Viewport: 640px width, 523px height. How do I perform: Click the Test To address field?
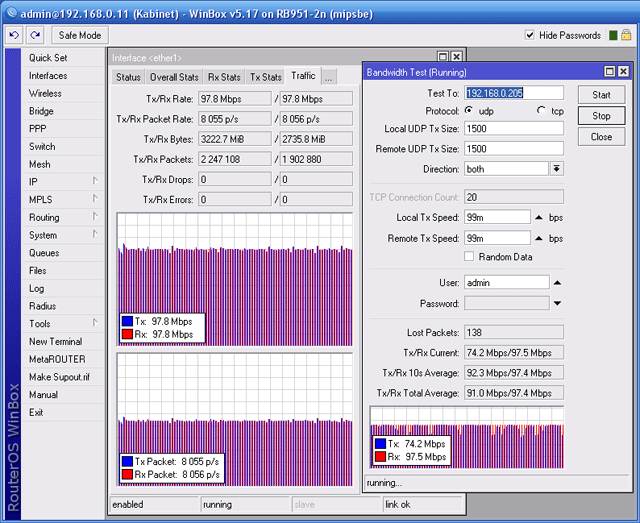(514, 93)
